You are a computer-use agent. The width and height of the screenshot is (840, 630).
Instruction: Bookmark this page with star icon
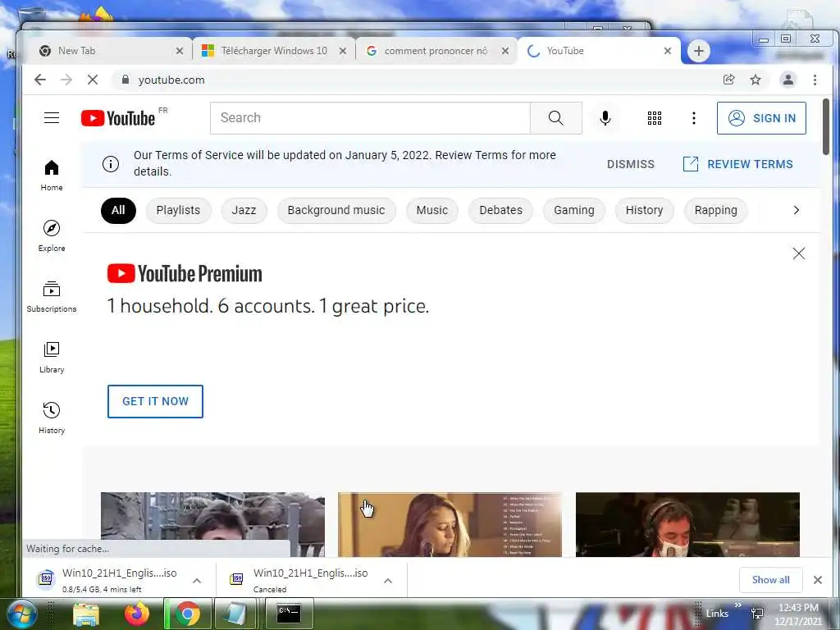756,80
